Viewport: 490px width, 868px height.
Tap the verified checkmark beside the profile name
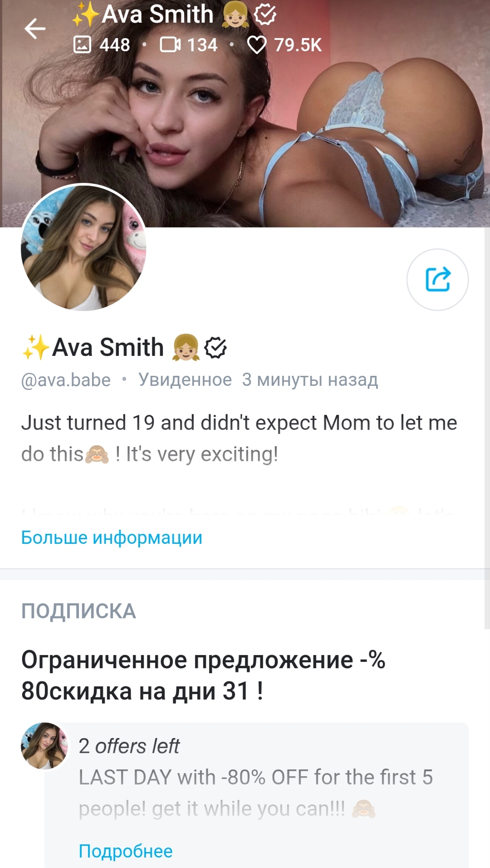216,348
